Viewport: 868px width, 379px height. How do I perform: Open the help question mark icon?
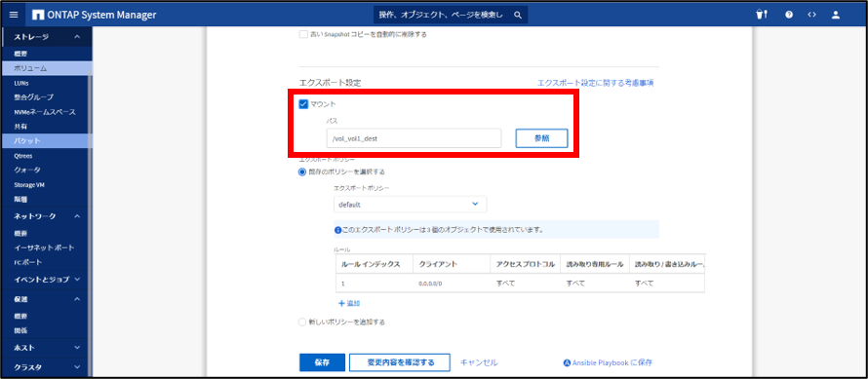789,15
